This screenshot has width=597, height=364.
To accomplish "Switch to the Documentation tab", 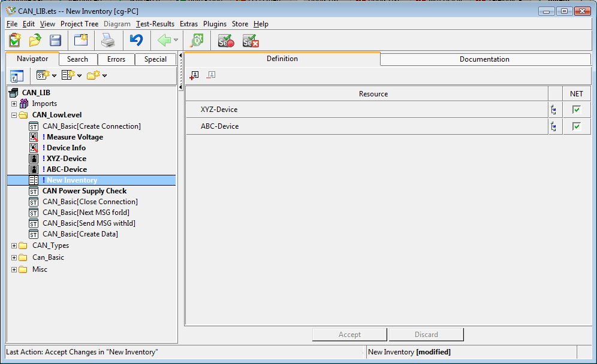I will pos(484,59).
